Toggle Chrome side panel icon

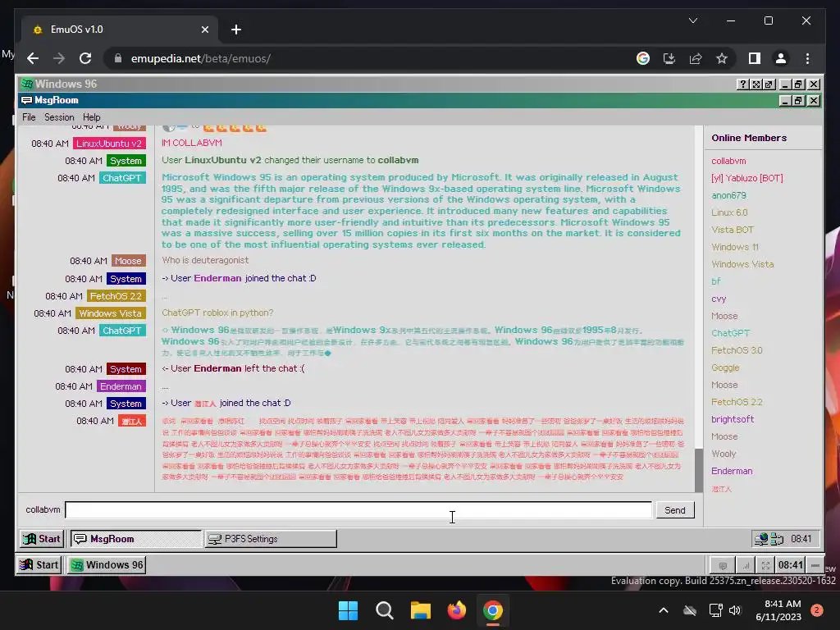pos(755,58)
